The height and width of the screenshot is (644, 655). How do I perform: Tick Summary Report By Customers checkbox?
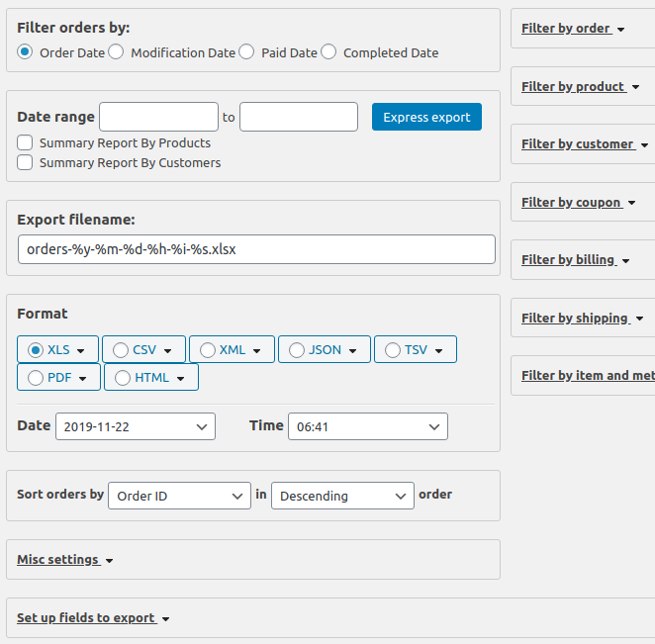pos(25,163)
